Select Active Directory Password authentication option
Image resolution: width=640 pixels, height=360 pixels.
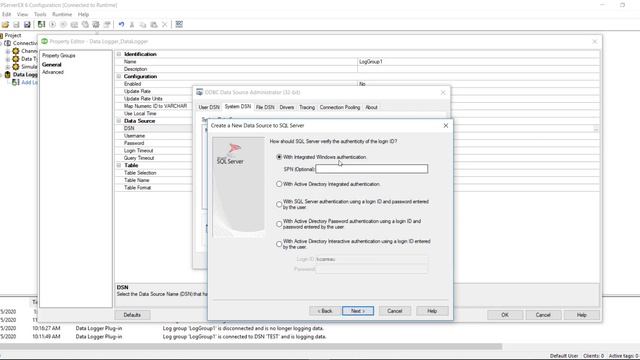[x=279, y=224]
